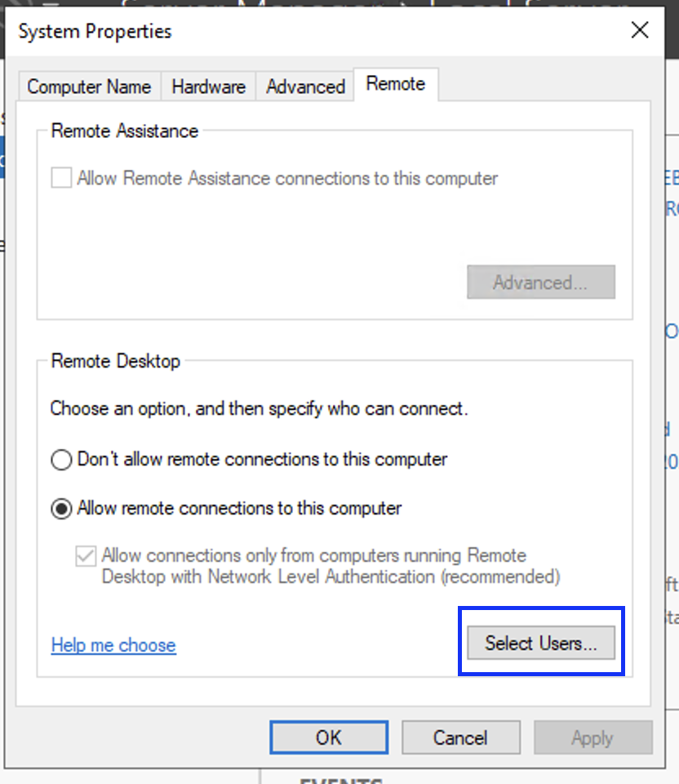Enable the Allow Remote Assistance connections checkbox

[x=61, y=178]
